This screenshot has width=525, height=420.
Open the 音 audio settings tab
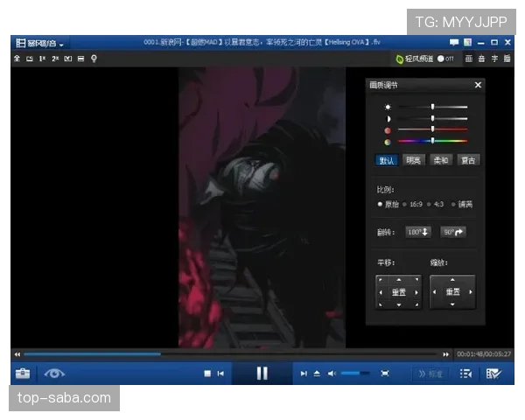[x=481, y=59]
